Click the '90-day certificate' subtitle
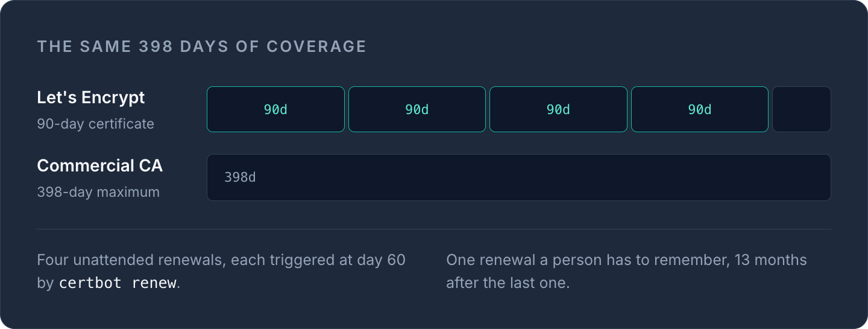 tap(96, 124)
